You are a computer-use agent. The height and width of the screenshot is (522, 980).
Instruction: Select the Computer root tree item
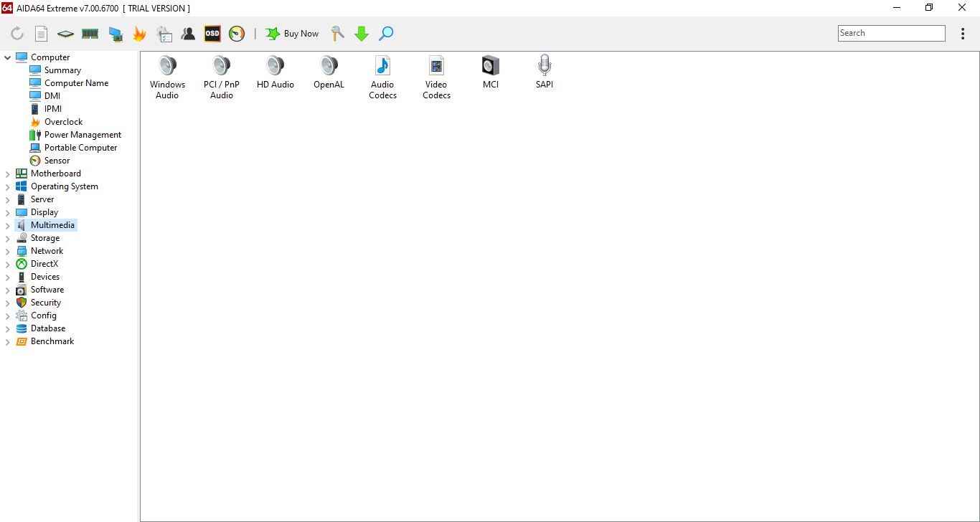coord(50,57)
